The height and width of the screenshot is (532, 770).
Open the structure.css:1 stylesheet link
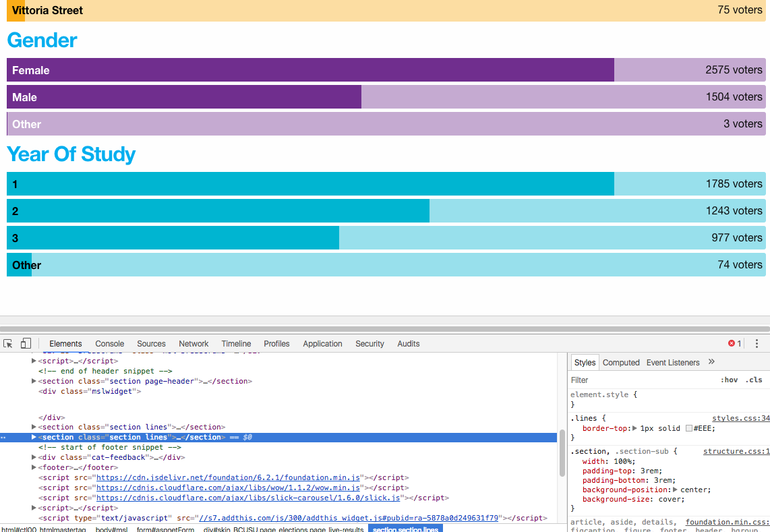pyautogui.click(x=737, y=451)
